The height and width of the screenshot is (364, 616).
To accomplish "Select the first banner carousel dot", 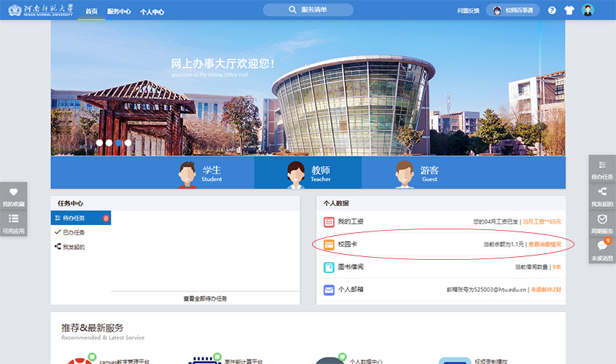I will click(100, 143).
